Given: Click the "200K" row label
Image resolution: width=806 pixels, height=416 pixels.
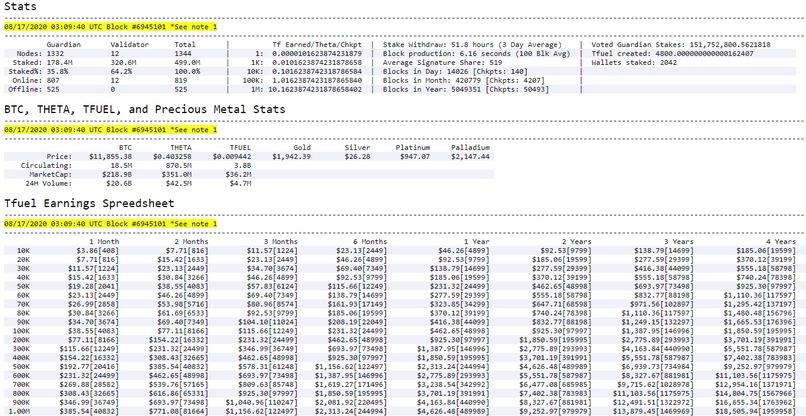Looking at the screenshot, I should (22, 340).
